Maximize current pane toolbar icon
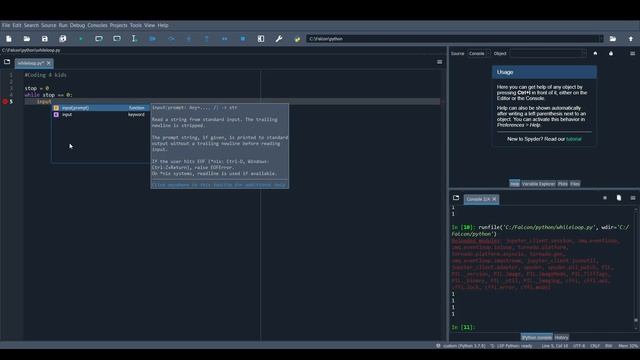640x360 pixels. point(261,39)
